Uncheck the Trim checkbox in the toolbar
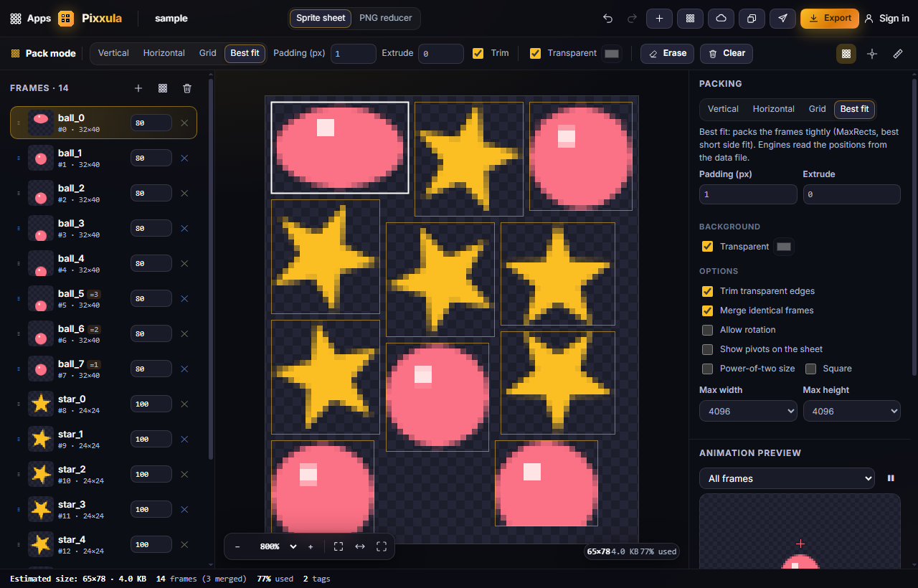 point(478,53)
